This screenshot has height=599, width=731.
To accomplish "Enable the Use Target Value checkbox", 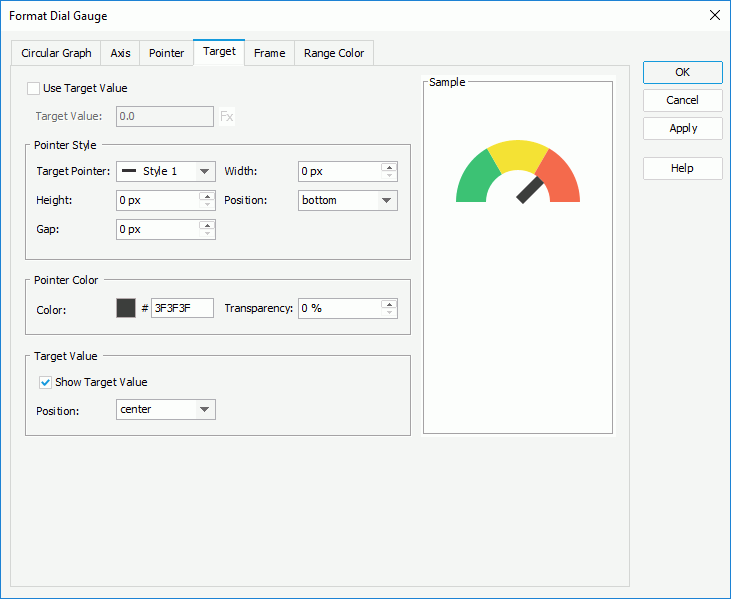I will click(x=33, y=88).
